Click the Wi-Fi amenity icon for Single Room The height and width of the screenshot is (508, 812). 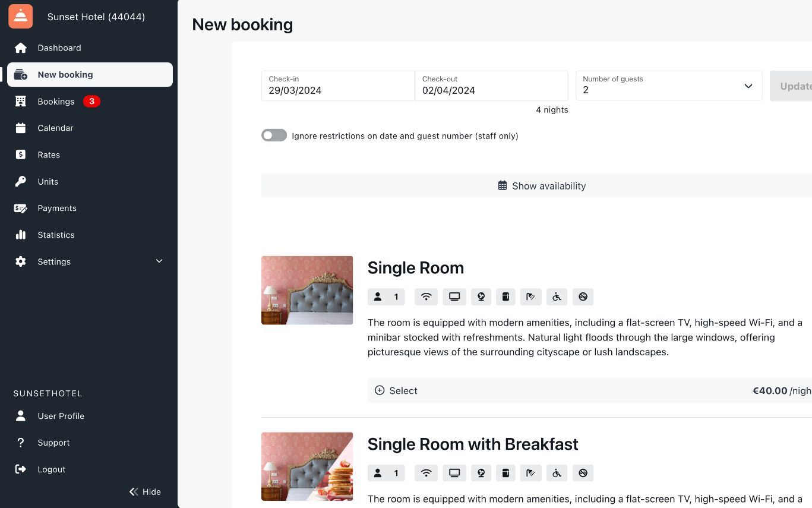click(x=426, y=297)
